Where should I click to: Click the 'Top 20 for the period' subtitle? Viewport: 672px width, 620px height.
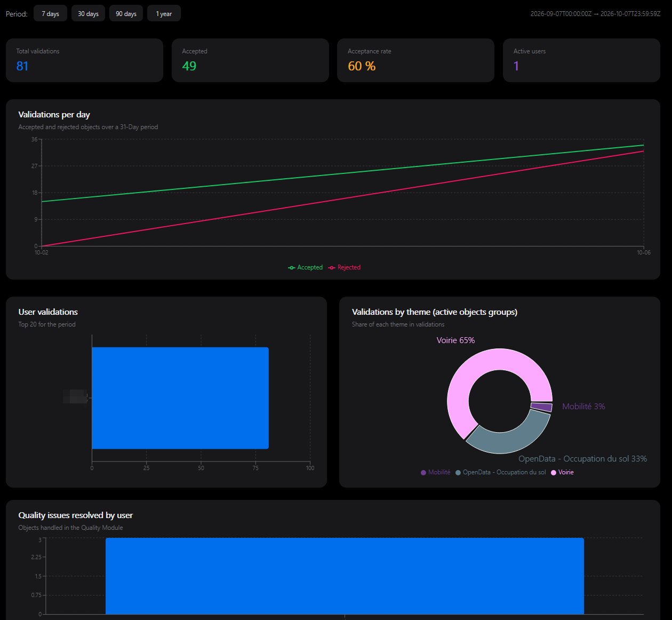(x=47, y=324)
